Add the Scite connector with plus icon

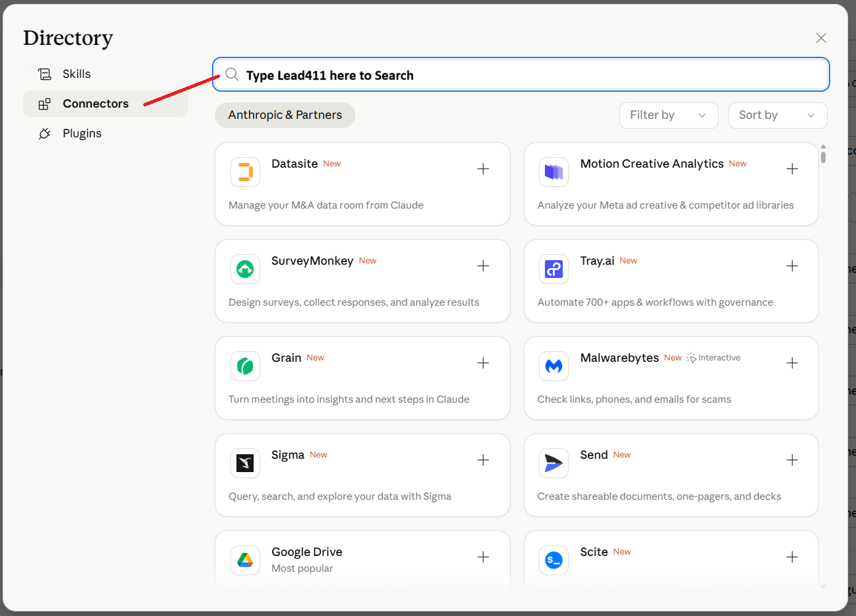(x=793, y=557)
